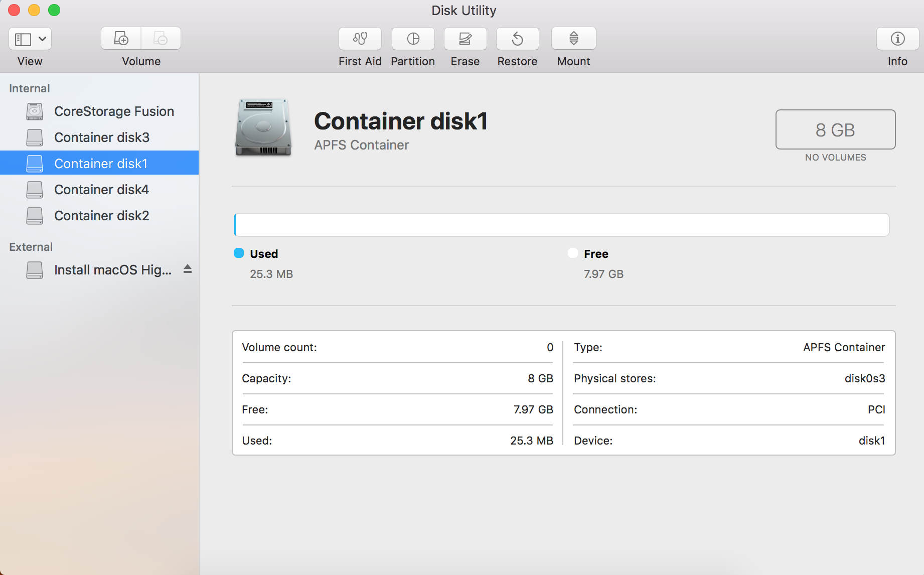
Task: Open the Restore tool
Action: (x=517, y=39)
